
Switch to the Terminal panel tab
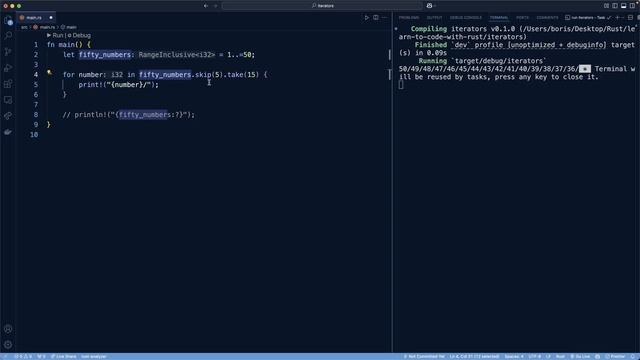499,18
